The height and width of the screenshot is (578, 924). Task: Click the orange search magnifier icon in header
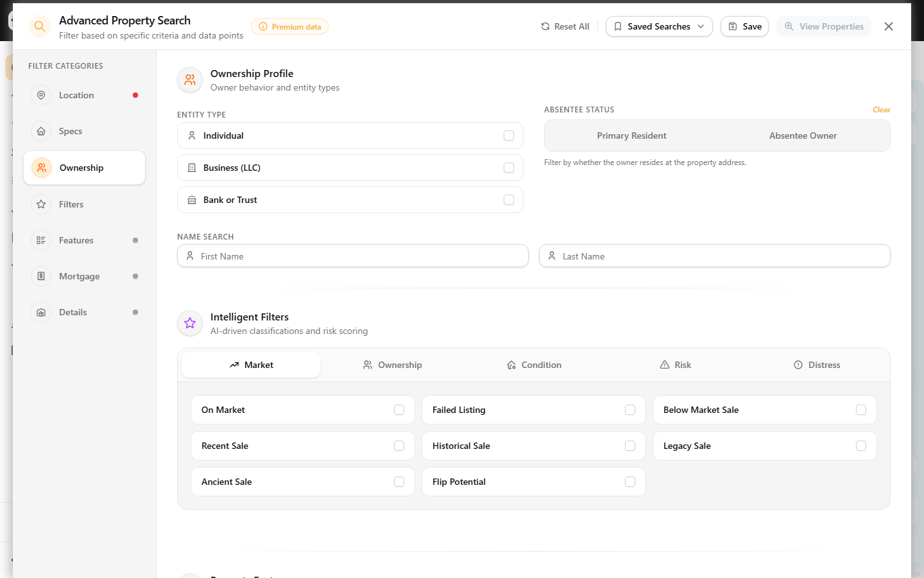[x=40, y=26]
